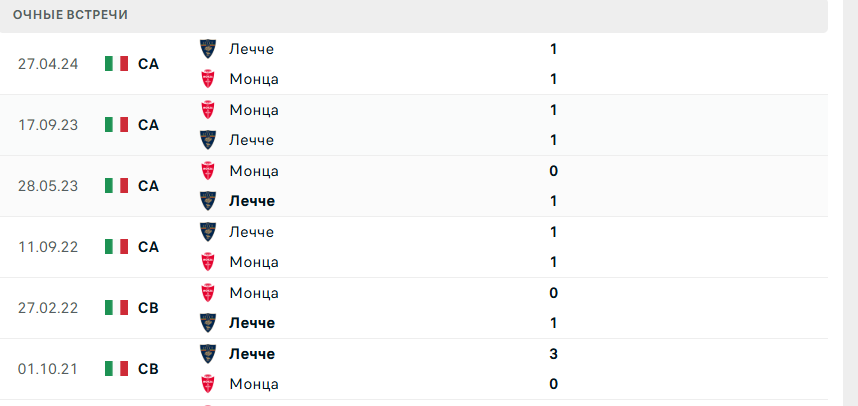858x406 pixels.
Task: Click Lecce crest in 01.10.21 match
Action: coord(208,353)
